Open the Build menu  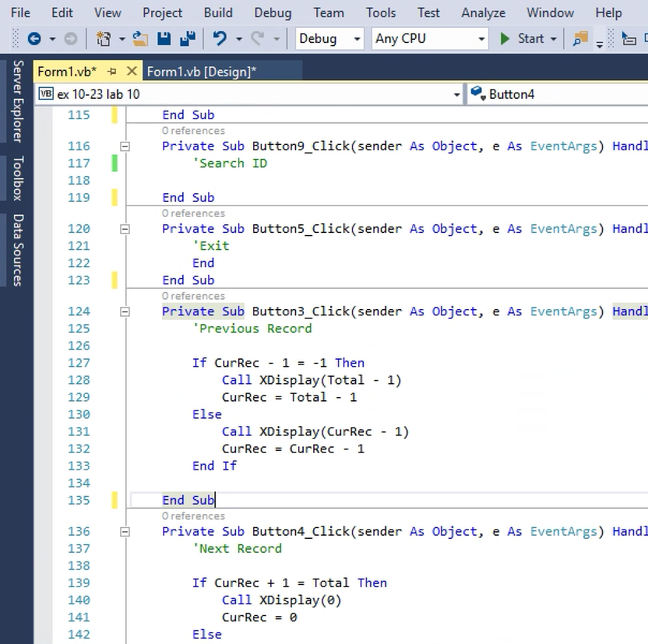218,13
